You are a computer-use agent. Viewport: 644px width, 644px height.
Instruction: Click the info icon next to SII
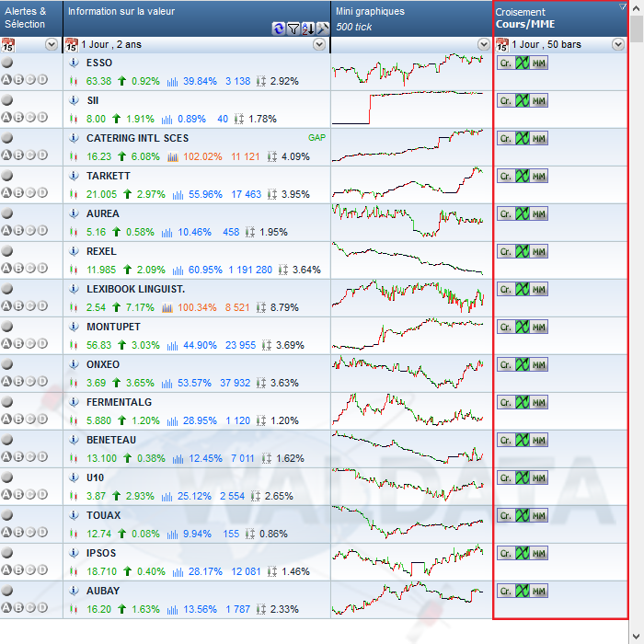click(x=74, y=100)
